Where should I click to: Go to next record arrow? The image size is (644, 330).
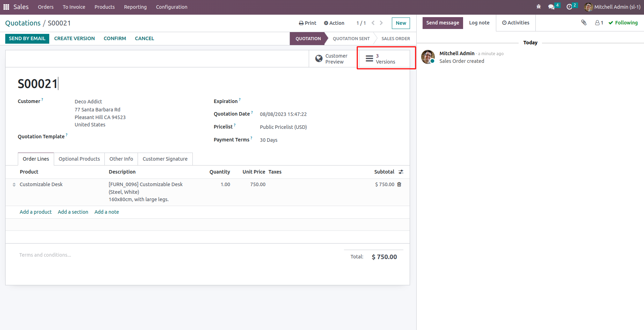tap(381, 23)
